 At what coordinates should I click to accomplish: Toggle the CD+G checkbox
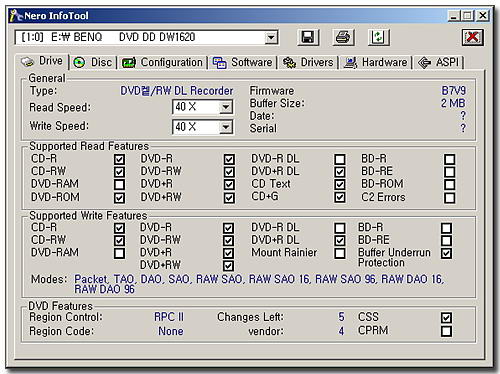pyautogui.click(x=340, y=197)
